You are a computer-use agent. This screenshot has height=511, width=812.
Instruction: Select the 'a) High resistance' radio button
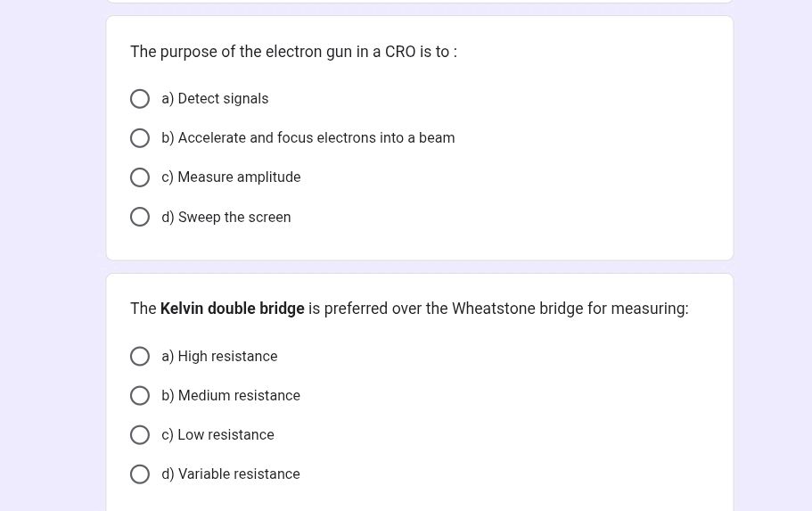point(140,357)
